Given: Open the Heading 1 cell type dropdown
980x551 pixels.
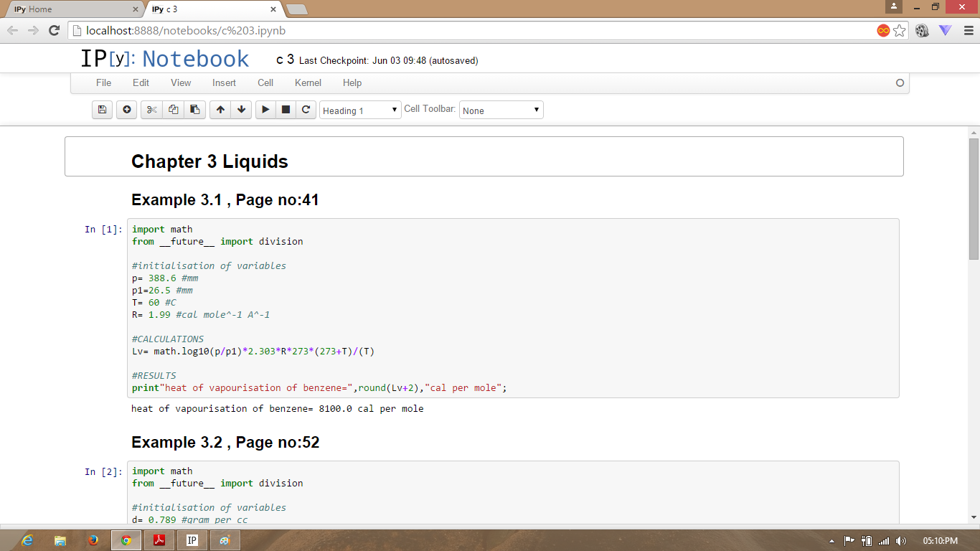Looking at the screenshot, I should coord(360,110).
